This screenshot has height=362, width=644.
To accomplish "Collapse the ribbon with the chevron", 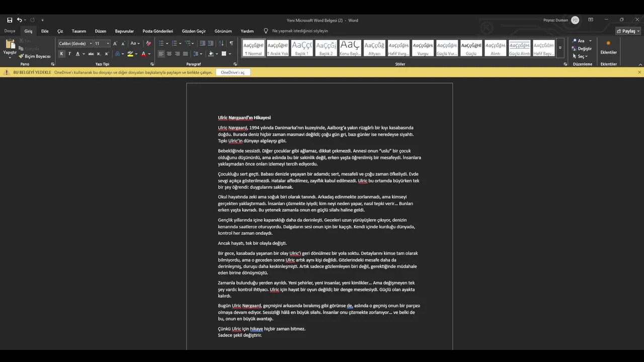I will 640,64.
